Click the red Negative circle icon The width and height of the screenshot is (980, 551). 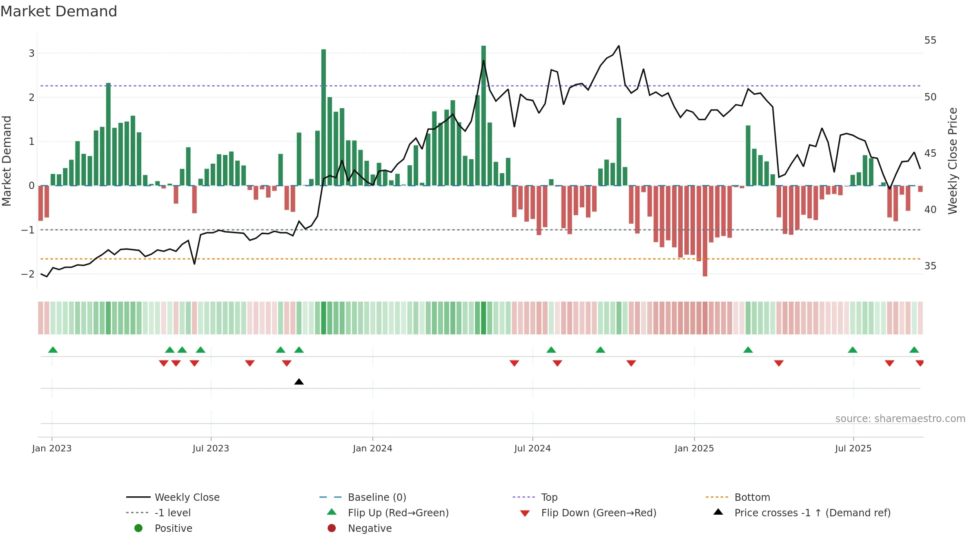[x=332, y=528]
